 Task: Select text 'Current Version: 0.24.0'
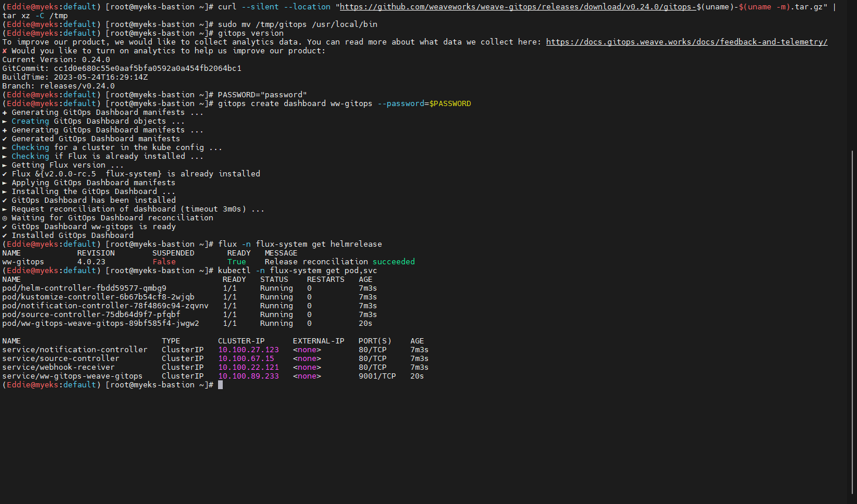pos(56,60)
